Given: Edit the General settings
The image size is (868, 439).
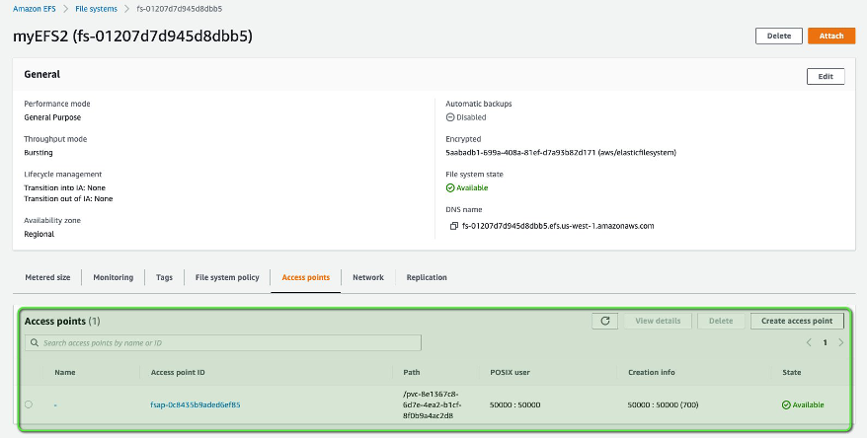Looking at the screenshot, I should click(826, 76).
